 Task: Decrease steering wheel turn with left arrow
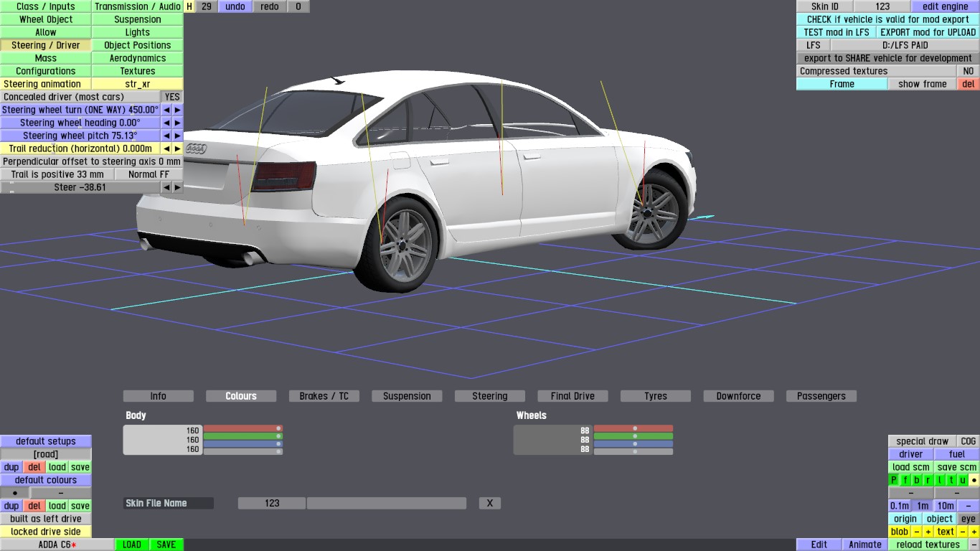pos(166,110)
